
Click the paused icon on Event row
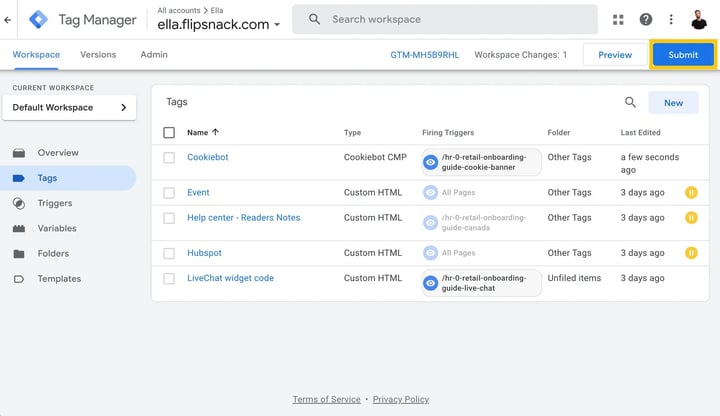coord(691,192)
